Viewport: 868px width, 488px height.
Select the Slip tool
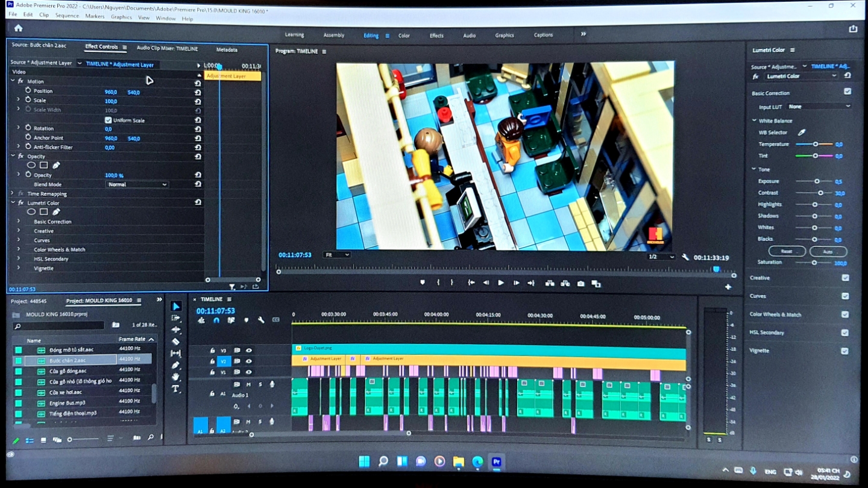(x=176, y=354)
